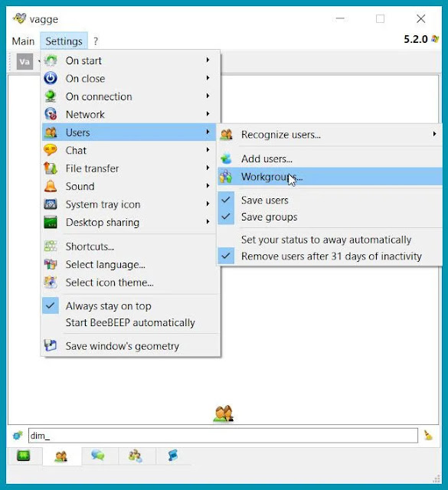Click the On connection tree icon
The height and width of the screenshot is (490, 448).
[51, 96]
